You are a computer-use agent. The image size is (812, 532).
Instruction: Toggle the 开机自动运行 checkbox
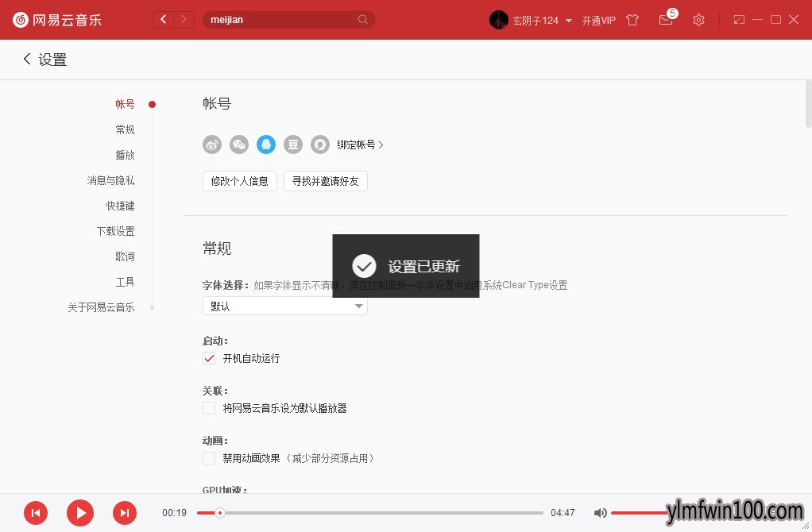click(209, 358)
